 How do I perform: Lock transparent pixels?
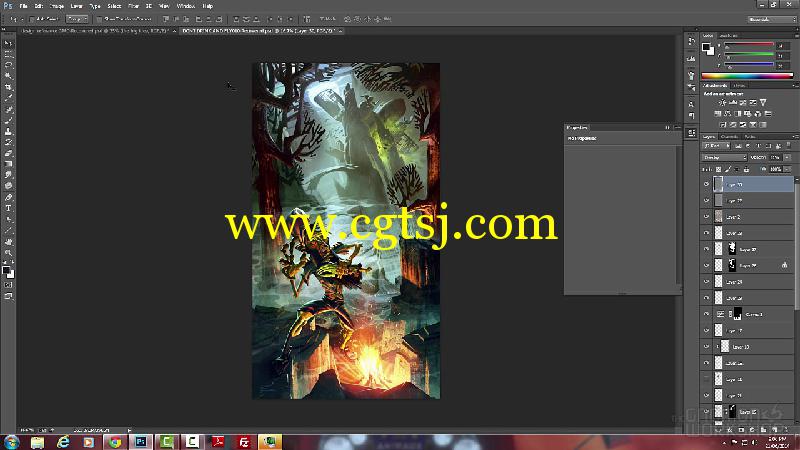(x=718, y=169)
